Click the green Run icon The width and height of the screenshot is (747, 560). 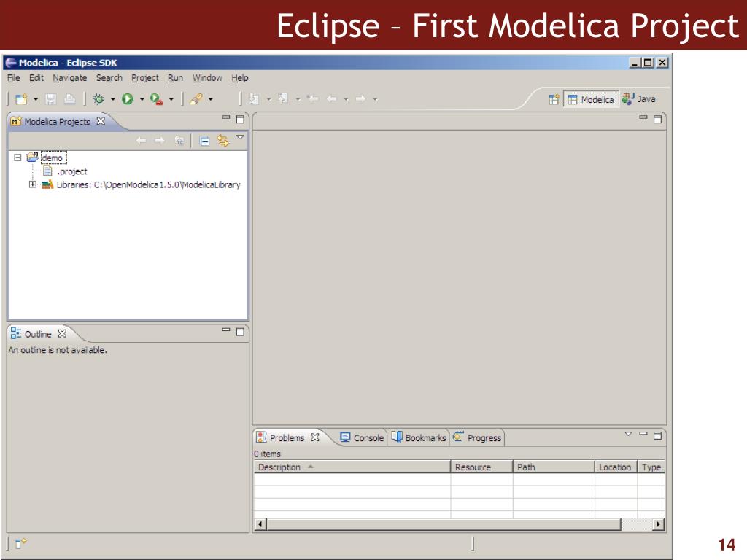coord(127,99)
